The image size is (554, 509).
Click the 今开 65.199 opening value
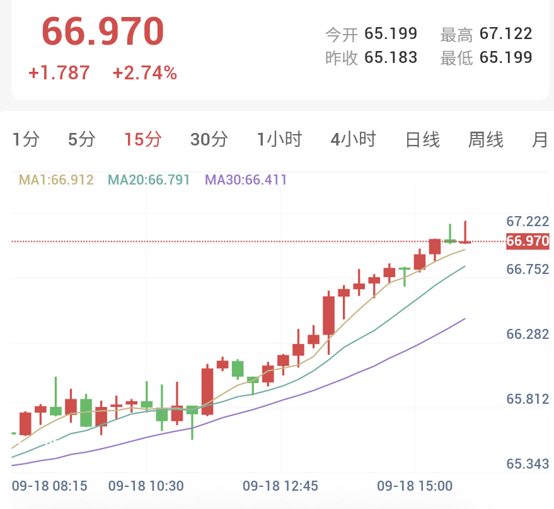[371, 34]
